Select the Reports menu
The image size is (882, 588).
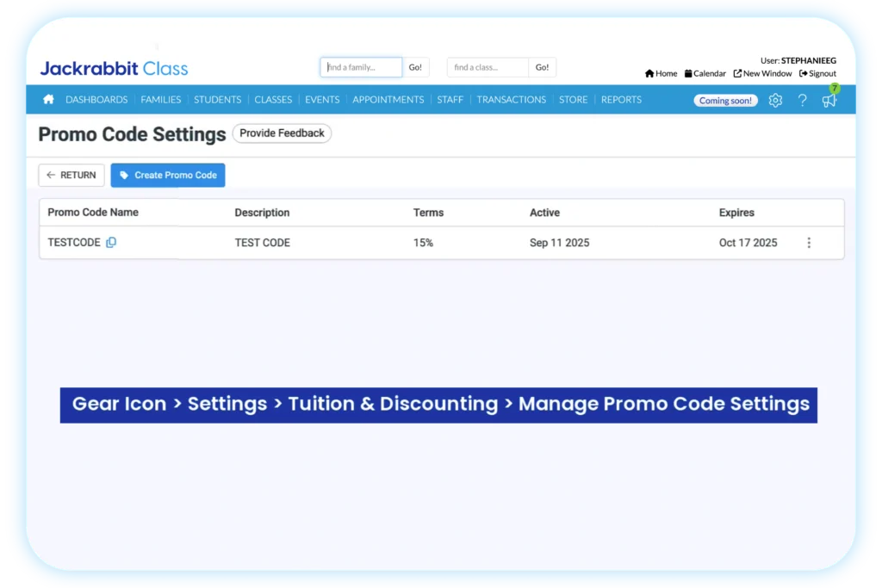click(x=621, y=100)
